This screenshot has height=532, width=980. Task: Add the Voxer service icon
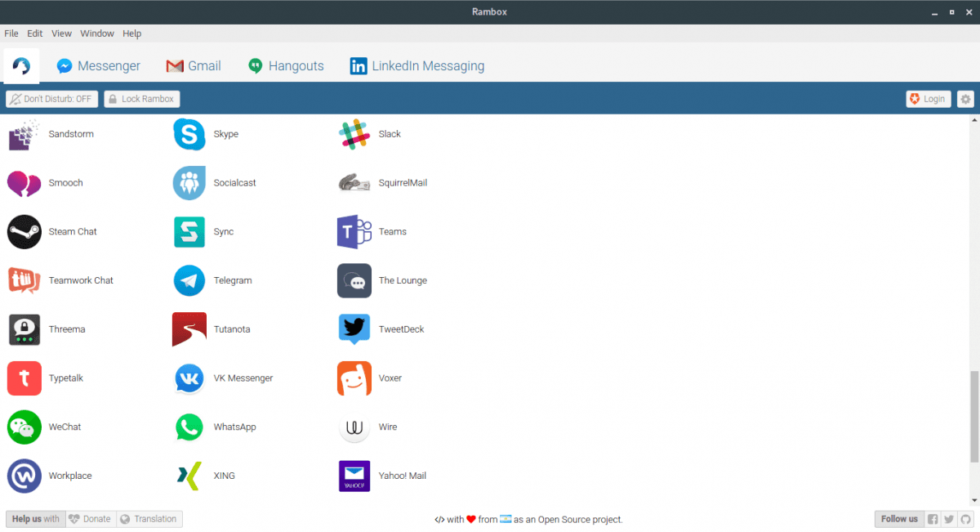point(354,378)
